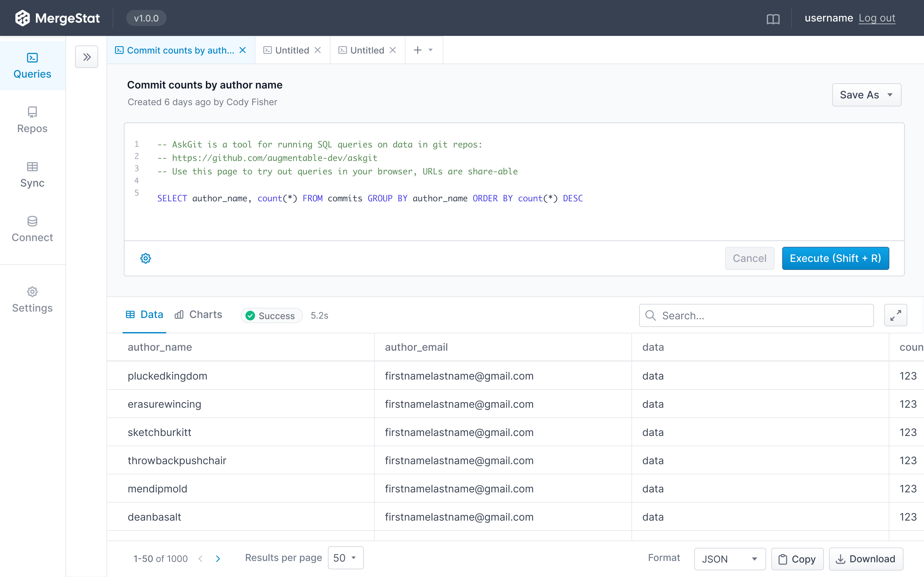
Task: Click inside the results search field
Action: point(756,315)
